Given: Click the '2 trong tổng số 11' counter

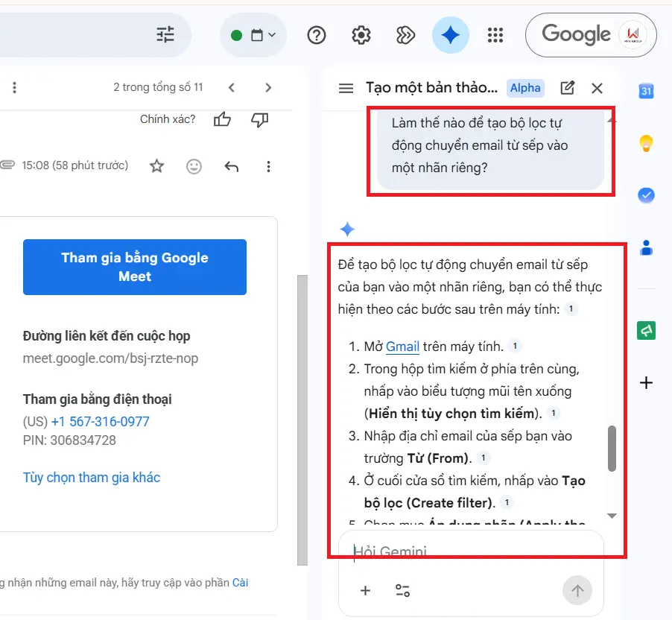Looking at the screenshot, I should pyautogui.click(x=158, y=87).
